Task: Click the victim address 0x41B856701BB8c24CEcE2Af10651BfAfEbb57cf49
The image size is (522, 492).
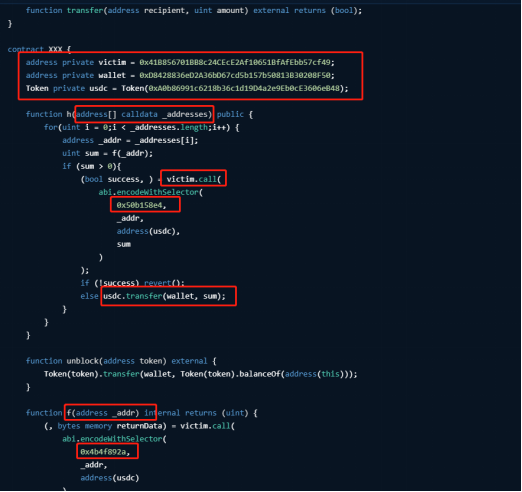Action: click(237, 62)
